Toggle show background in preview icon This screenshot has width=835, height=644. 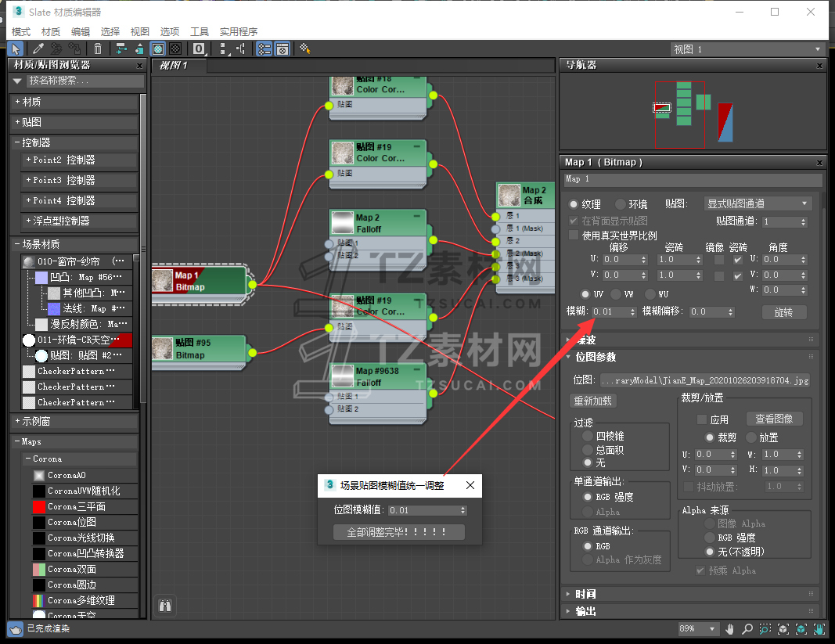tap(175, 49)
